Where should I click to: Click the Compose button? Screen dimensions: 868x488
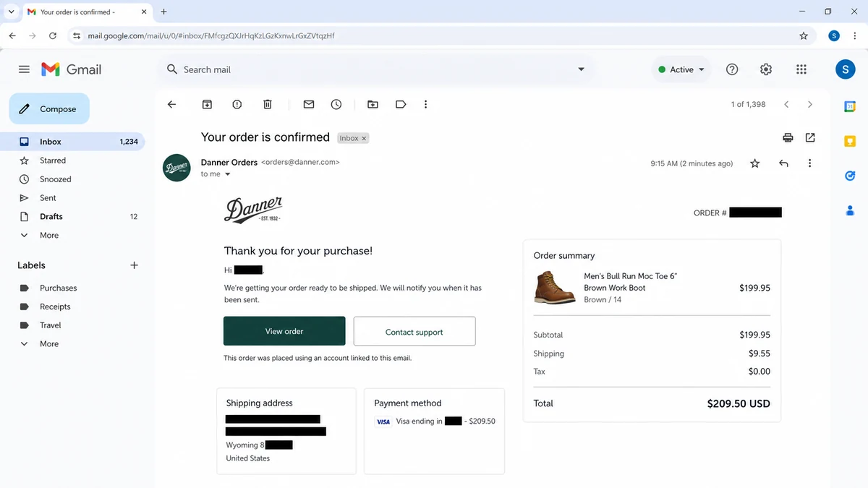pos(49,108)
